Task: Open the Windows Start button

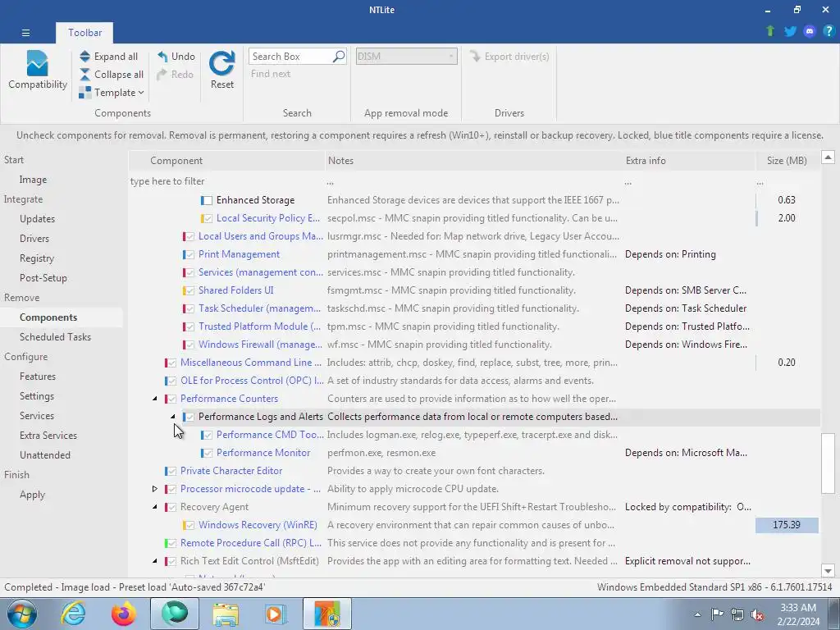Action: click(22, 614)
